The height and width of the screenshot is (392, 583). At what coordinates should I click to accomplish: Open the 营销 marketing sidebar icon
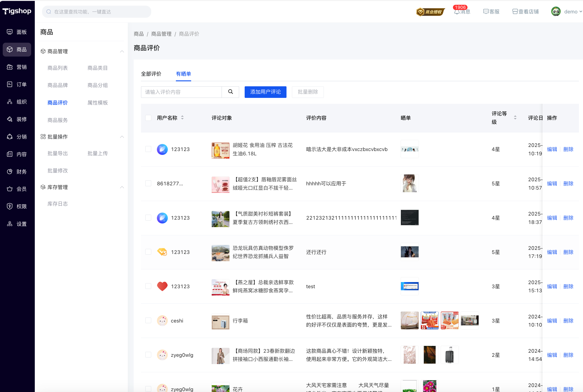[10, 67]
